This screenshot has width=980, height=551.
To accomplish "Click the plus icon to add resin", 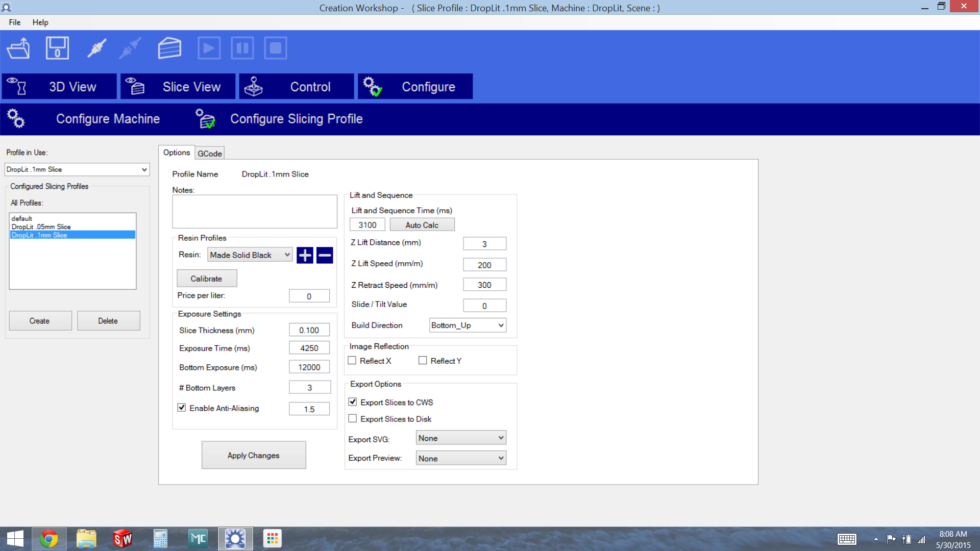I will tap(305, 255).
